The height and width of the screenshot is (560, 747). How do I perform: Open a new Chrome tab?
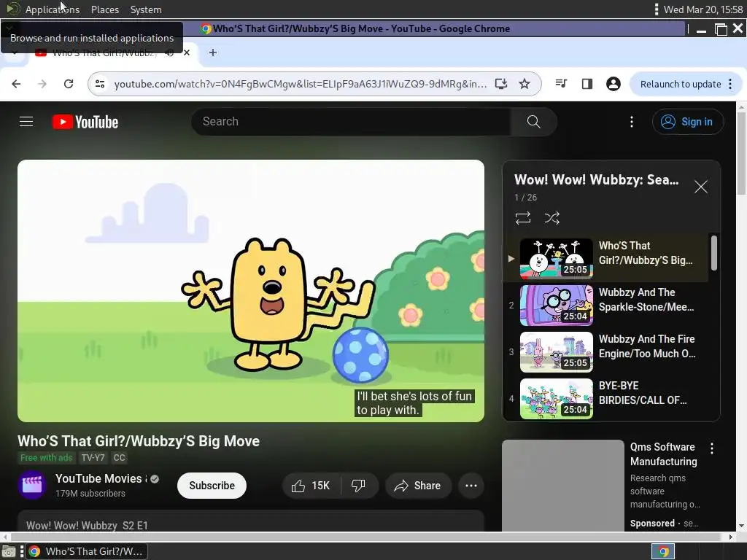click(213, 52)
